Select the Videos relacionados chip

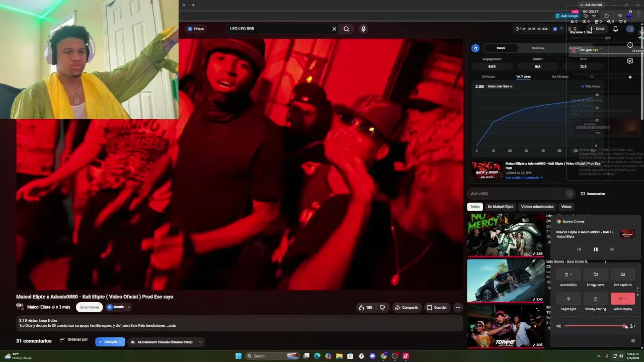537,207
